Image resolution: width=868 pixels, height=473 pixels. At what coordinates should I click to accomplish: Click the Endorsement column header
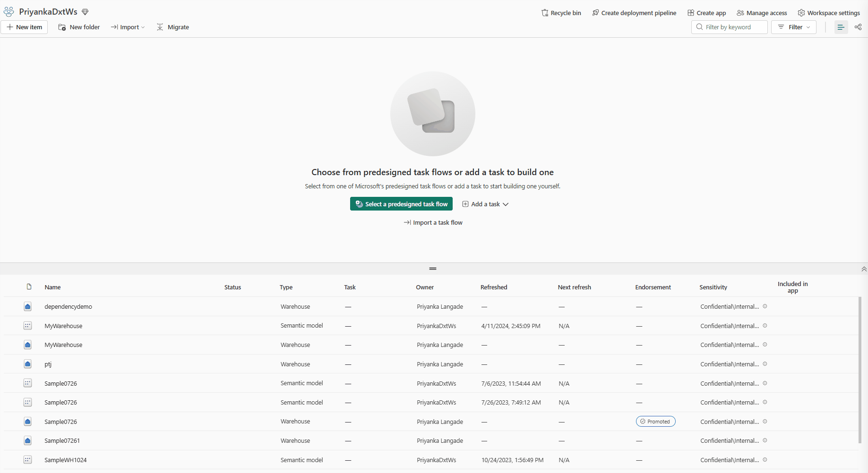[653, 287]
